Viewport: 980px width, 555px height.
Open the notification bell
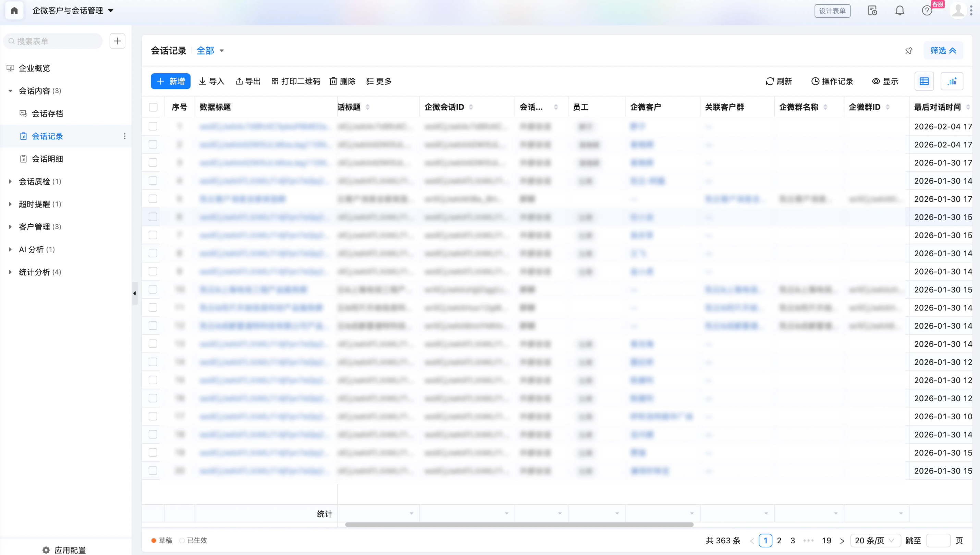click(x=899, y=11)
